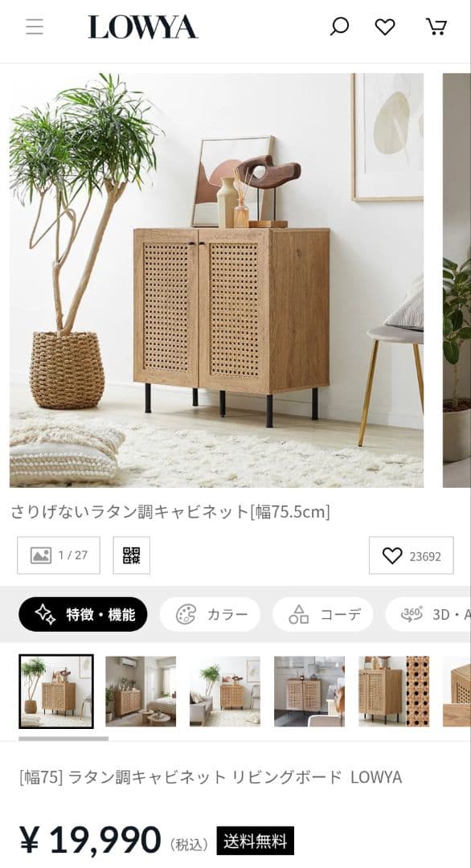
Task: Select third thumbnail with sofa view
Action: coord(225,691)
